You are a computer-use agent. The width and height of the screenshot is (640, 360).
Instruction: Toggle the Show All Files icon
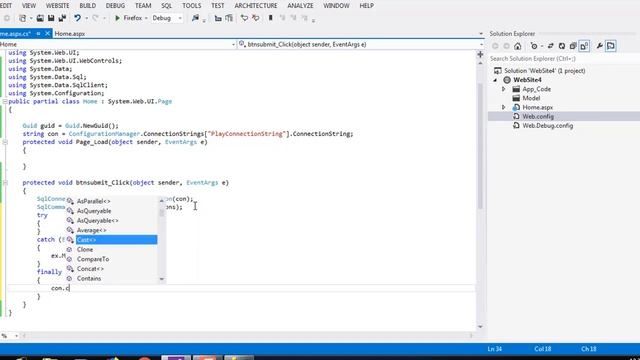584,46
